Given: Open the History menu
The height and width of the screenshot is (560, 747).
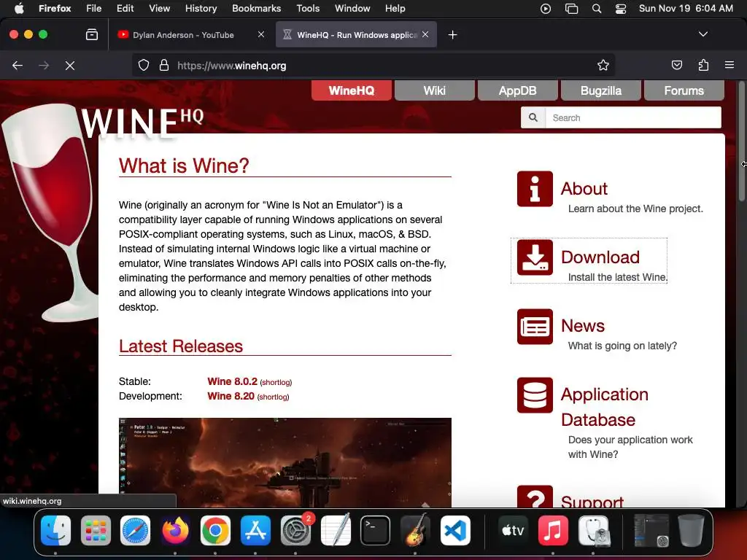Looking at the screenshot, I should point(201,9).
